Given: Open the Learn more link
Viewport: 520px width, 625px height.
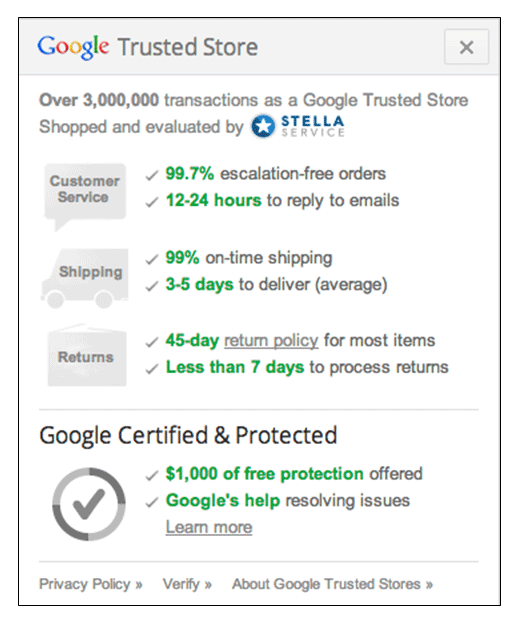Looking at the screenshot, I should point(209,527).
